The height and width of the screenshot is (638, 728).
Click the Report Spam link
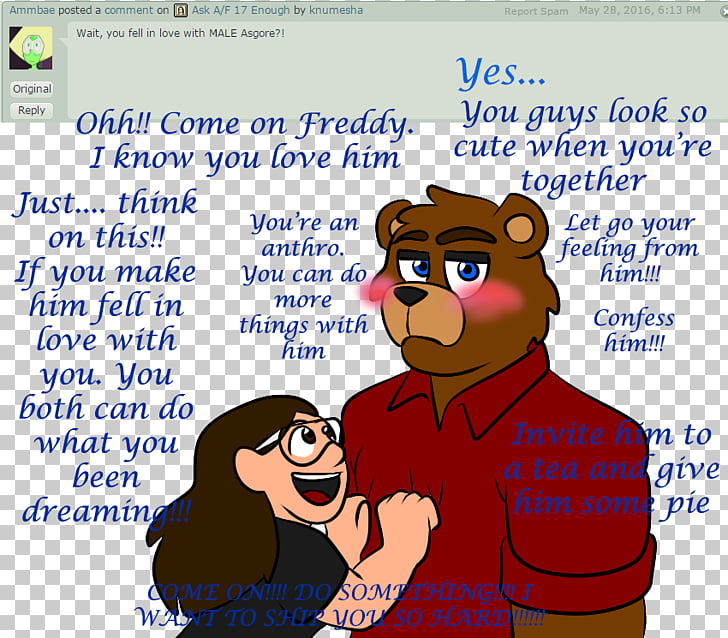[x=536, y=11]
